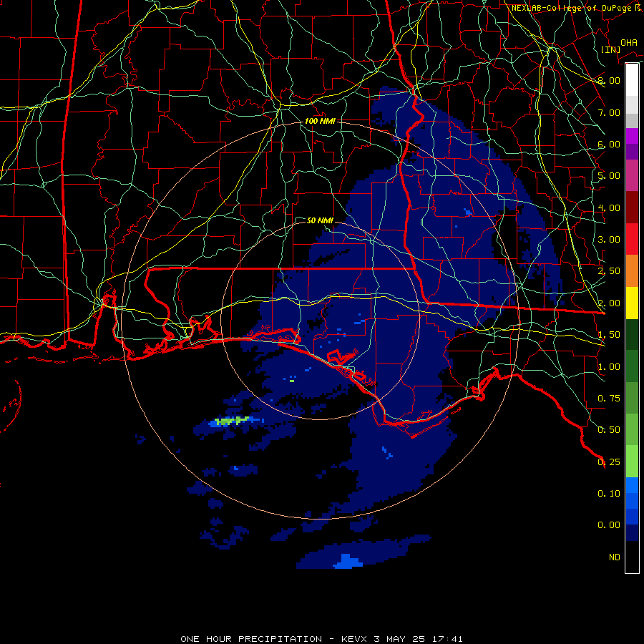Click the '0.00' legend value

click(609, 525)
